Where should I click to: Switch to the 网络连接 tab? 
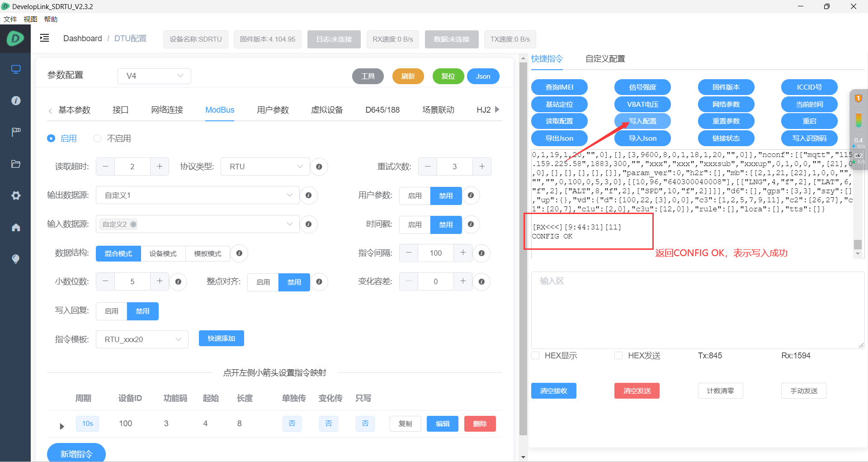(x=167, y=110)
